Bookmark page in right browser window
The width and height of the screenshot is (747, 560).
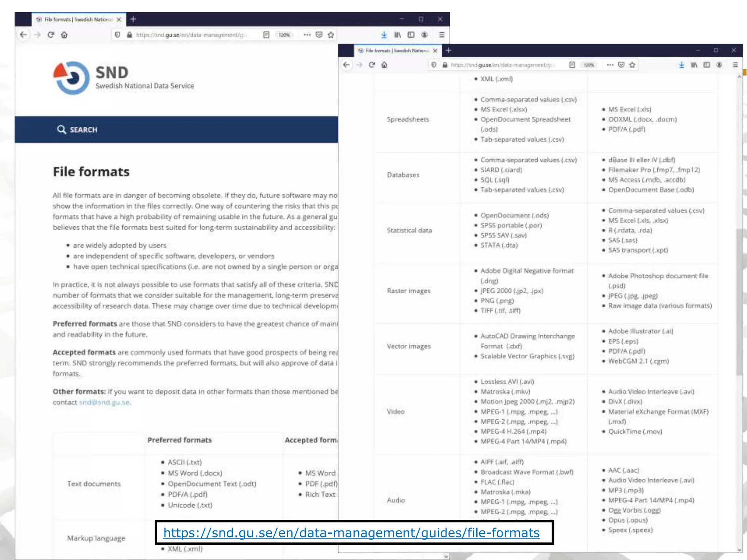tap(632, 65)
